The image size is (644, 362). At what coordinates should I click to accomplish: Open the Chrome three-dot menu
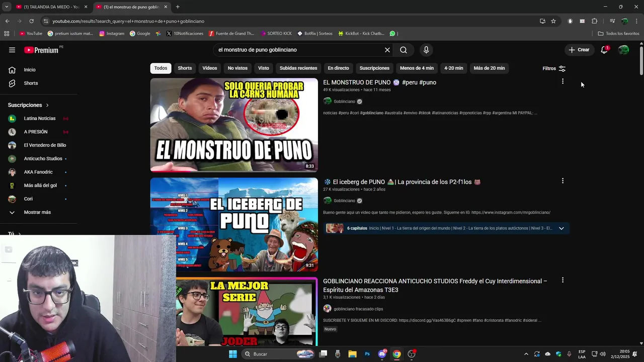pos(637,21)
